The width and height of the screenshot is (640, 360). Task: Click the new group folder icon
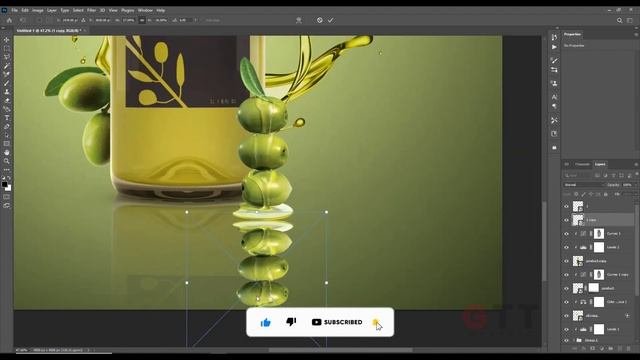pyautogui.click(x=611, y=349)
